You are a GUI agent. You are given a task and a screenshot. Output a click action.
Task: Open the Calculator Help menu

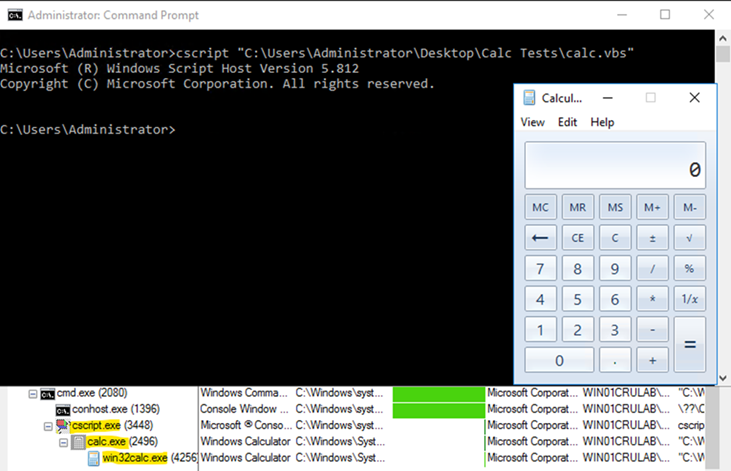click(x=602, y=122)
